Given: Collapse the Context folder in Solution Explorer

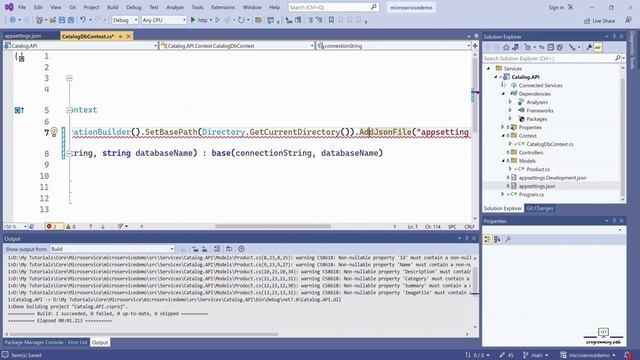Looking at the screenshot, I should coord(503,136).
